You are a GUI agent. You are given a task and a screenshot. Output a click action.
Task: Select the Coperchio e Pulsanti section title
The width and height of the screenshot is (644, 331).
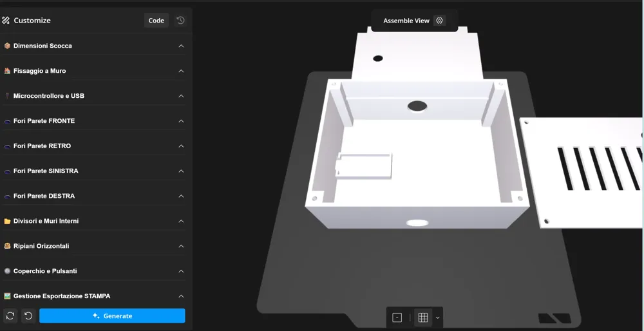click(x=45, y=272)
